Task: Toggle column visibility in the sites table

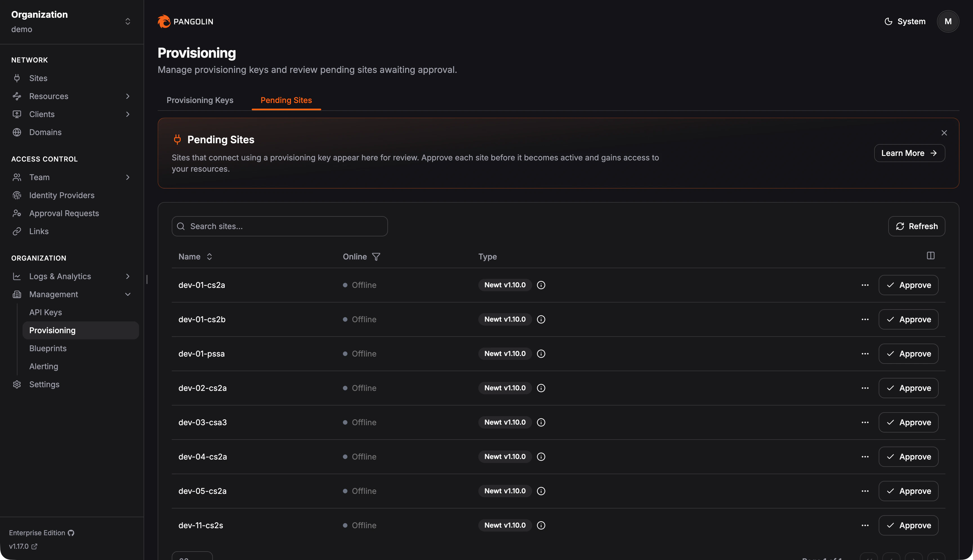Action: tap(931, 256)
